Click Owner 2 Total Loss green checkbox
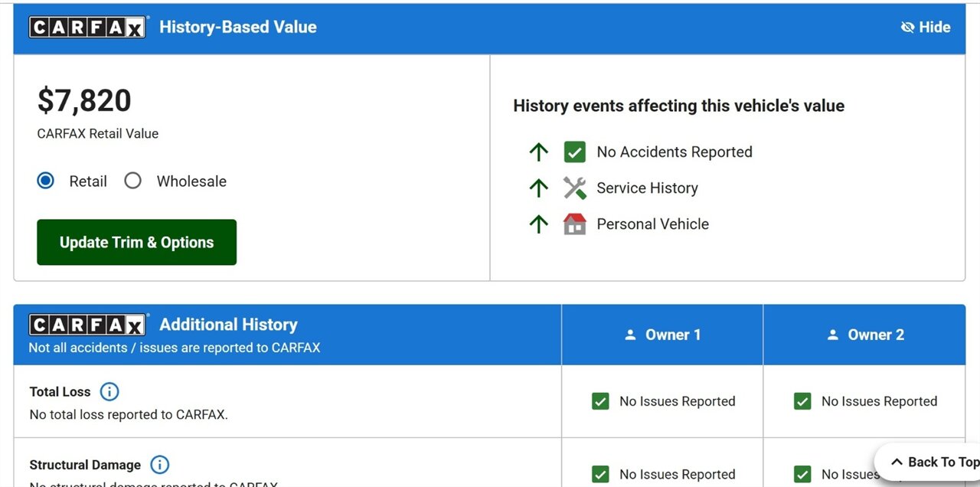 click(x=802, y=401)
